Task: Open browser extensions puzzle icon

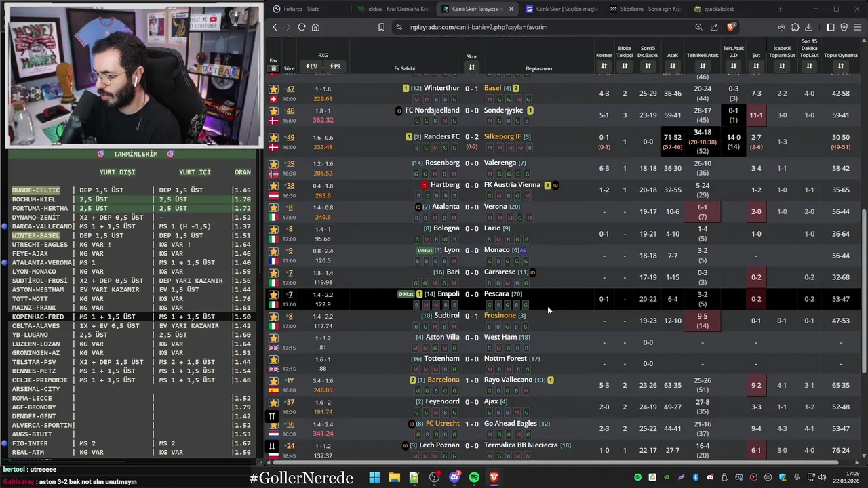Action: (x=795, y=27)
